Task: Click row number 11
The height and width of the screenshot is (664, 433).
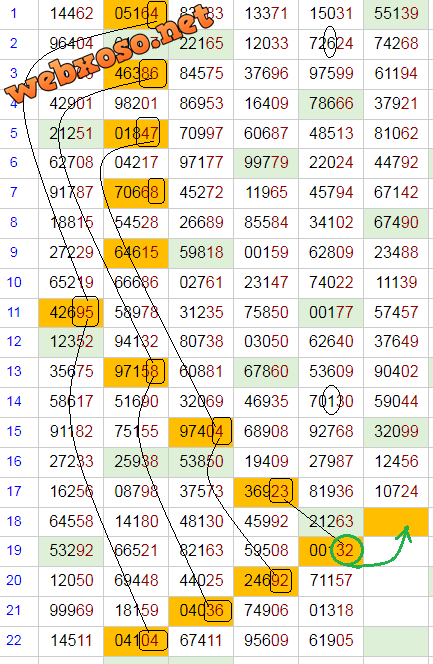Action: [x=14, y=313]
